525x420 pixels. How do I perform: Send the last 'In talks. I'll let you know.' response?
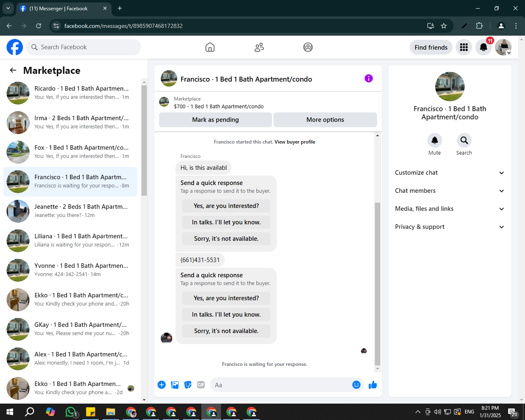pyautogui.click(x=226, y=315)
